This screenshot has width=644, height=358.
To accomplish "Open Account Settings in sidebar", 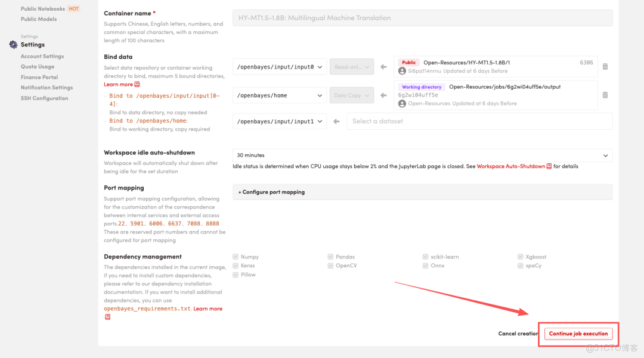I will [42, 57].
